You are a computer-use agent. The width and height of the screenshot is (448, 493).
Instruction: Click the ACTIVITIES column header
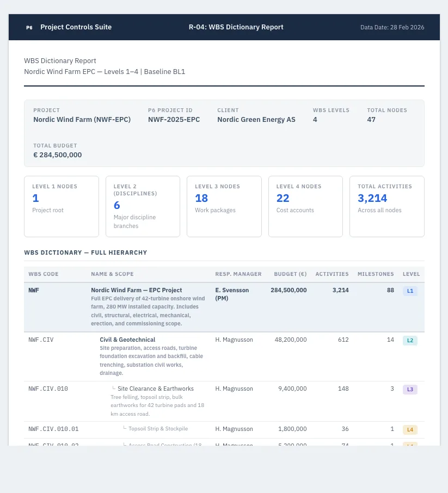(x=332, y=274)
